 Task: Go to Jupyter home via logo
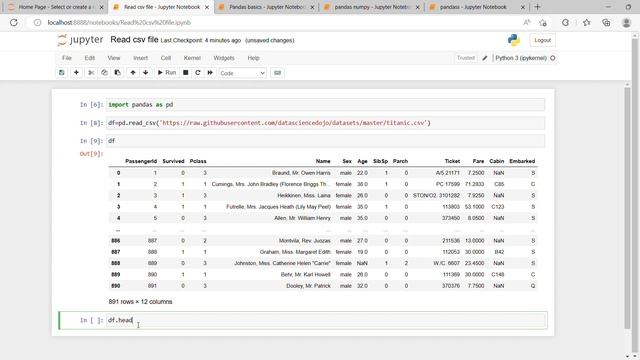(80, 40)
